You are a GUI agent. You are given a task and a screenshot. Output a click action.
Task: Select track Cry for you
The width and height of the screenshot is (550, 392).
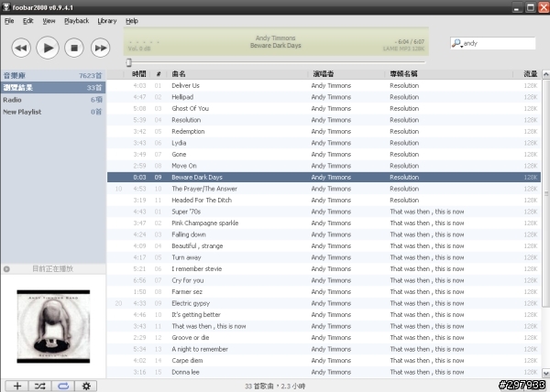(x=324, y=280)
